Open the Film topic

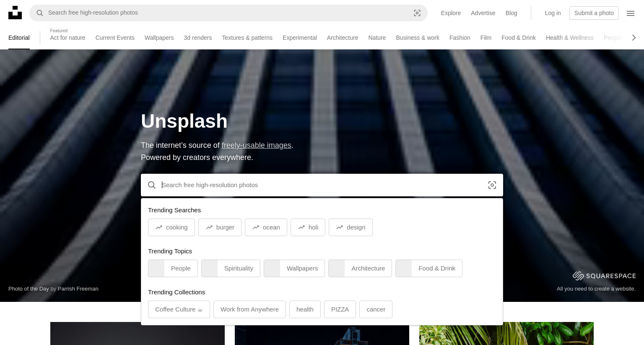486,38
